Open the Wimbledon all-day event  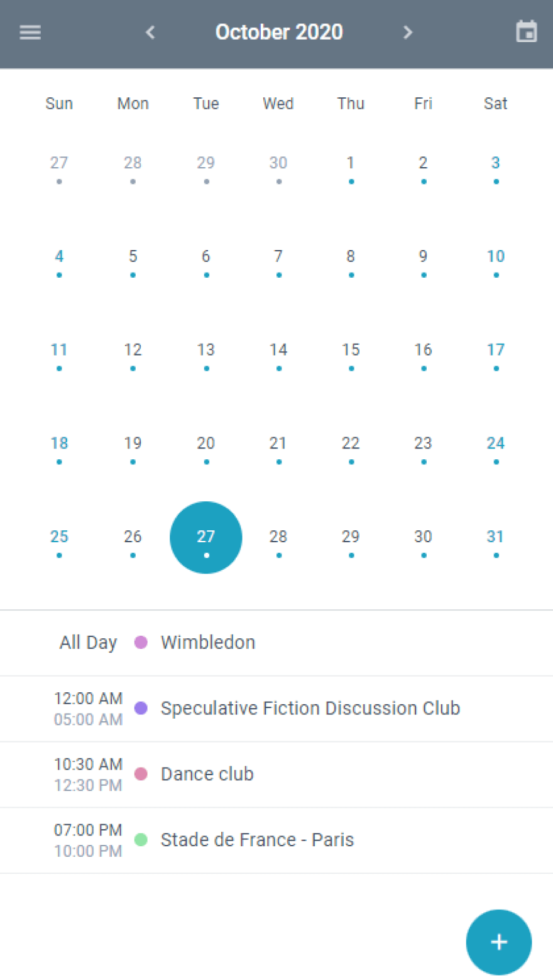(208, 642)
